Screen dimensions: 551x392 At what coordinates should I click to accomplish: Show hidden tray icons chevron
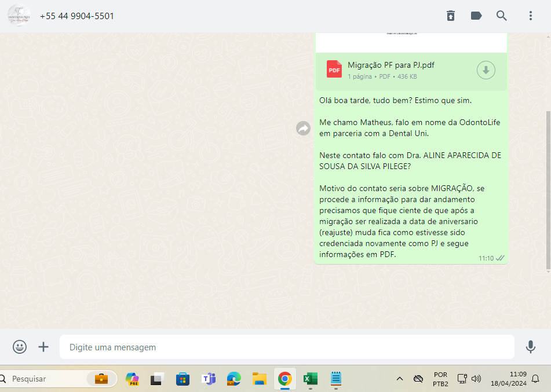pyautogui.click(x=400, y=379)
